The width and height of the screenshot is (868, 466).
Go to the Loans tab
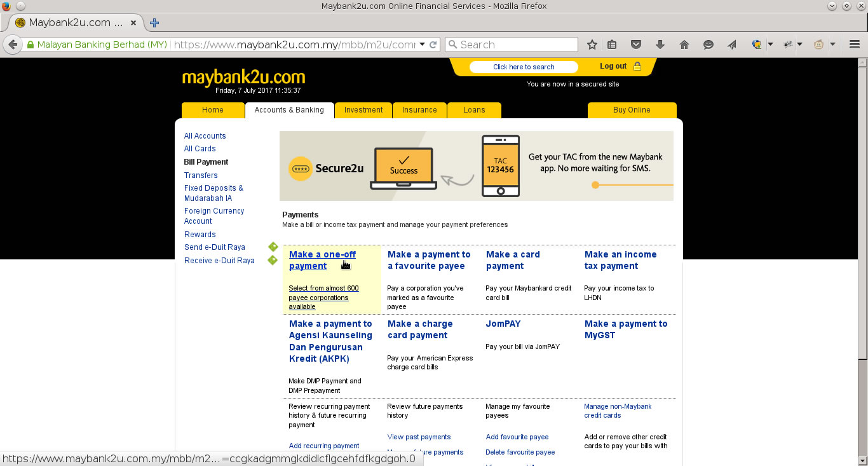474,110
